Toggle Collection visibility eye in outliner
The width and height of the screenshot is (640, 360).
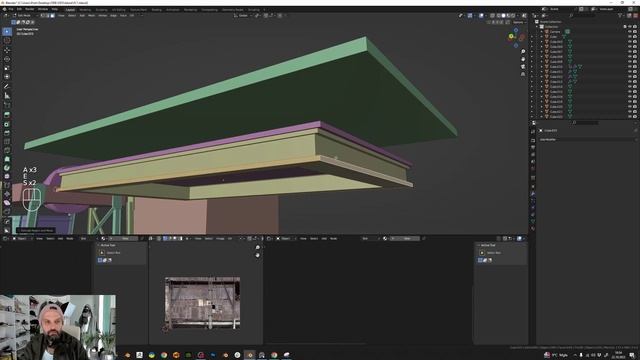tap(630, 27)
